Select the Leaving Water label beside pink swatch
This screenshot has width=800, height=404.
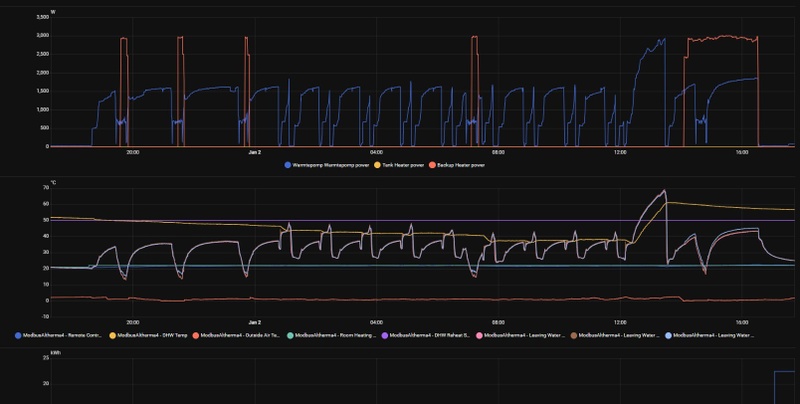[x=524, y=336]
